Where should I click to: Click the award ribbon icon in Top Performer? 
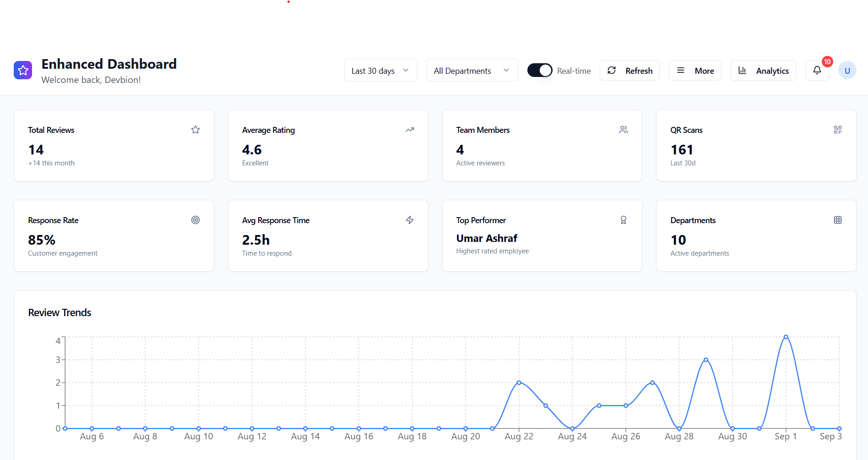(x=624, y=220)
